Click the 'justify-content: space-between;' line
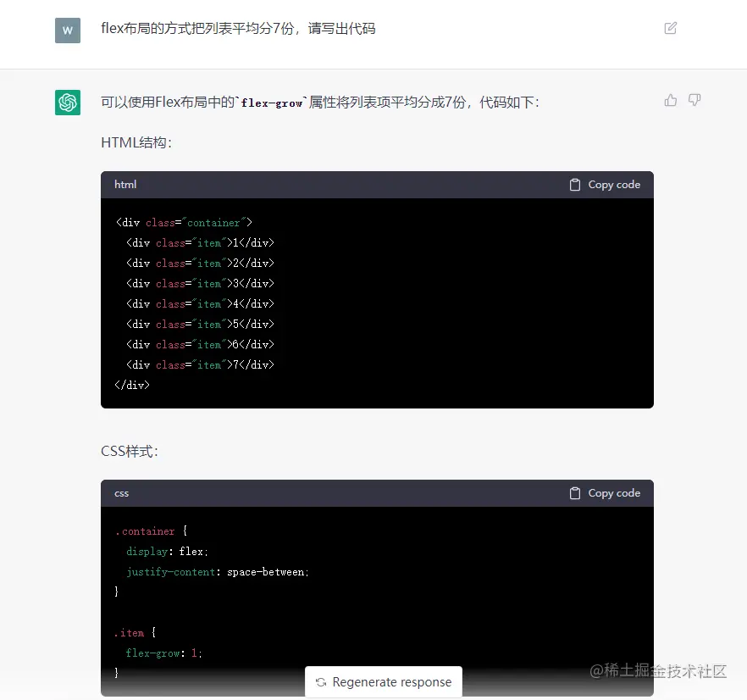The width and height of the screenshot is (747, 700). pos(218,572)
